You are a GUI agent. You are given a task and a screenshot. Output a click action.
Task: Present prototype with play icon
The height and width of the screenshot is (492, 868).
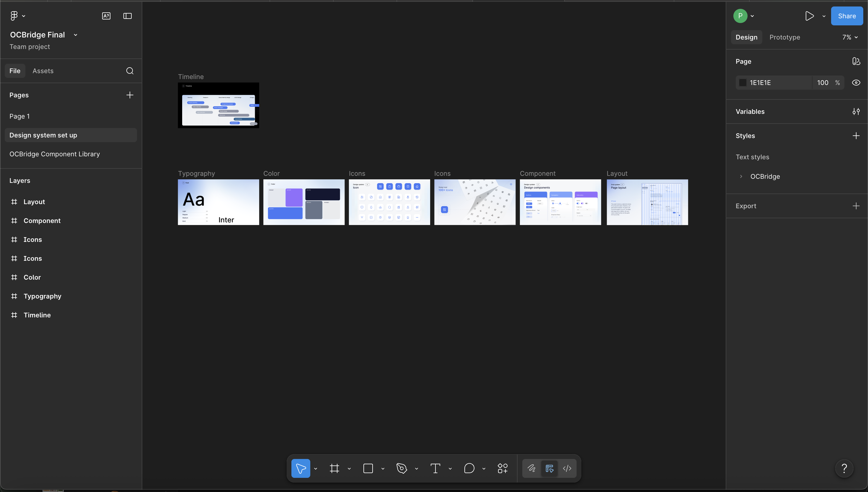pyautogui.click(x=810, y=16)
